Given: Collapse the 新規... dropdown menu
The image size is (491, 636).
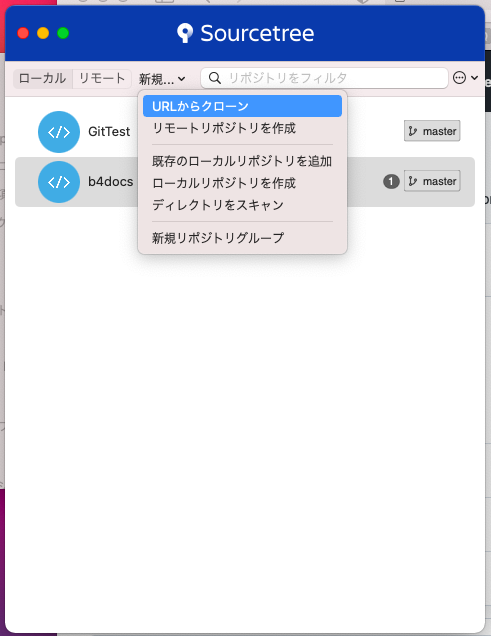Looking at the screenshot, I should click(x=162, y=79).
